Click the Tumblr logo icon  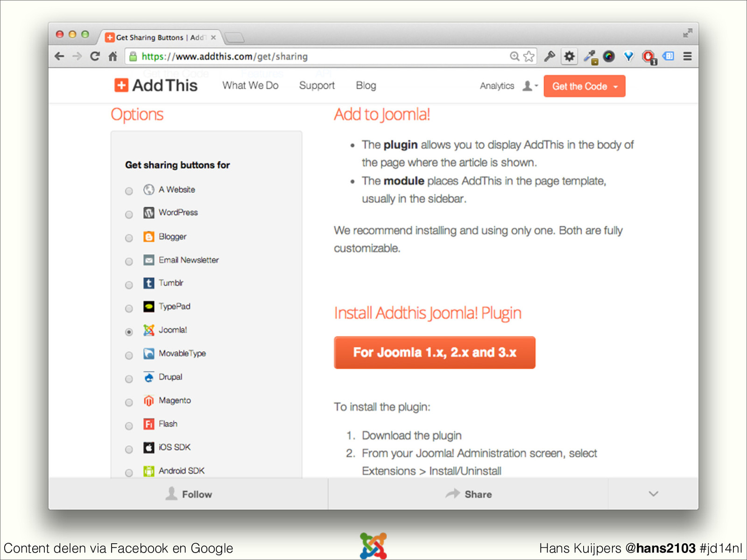click(x=148, y=283)
